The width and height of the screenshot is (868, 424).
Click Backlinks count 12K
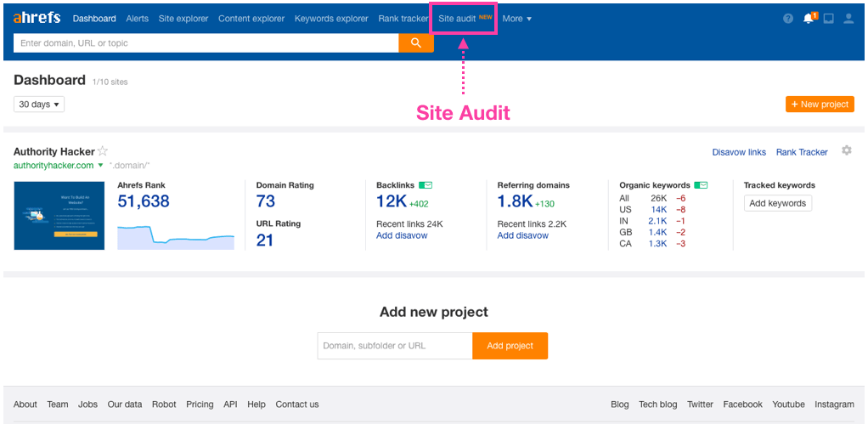[x=392, y=201]
